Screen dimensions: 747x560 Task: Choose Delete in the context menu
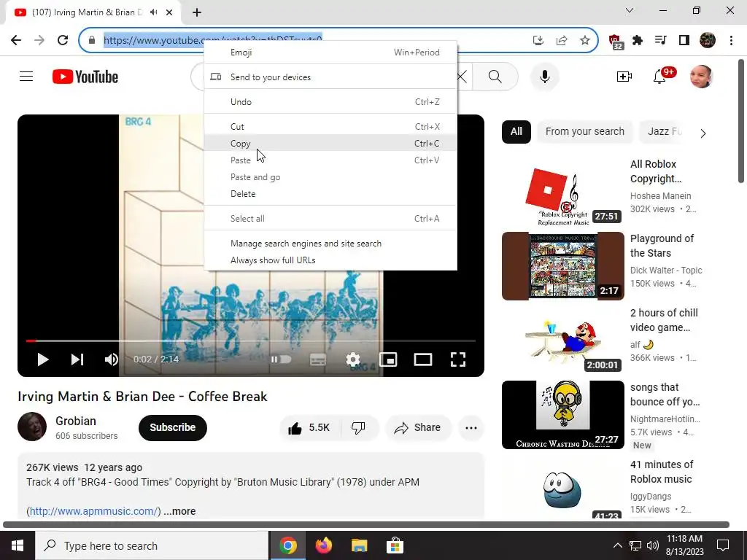coord(330,194)
